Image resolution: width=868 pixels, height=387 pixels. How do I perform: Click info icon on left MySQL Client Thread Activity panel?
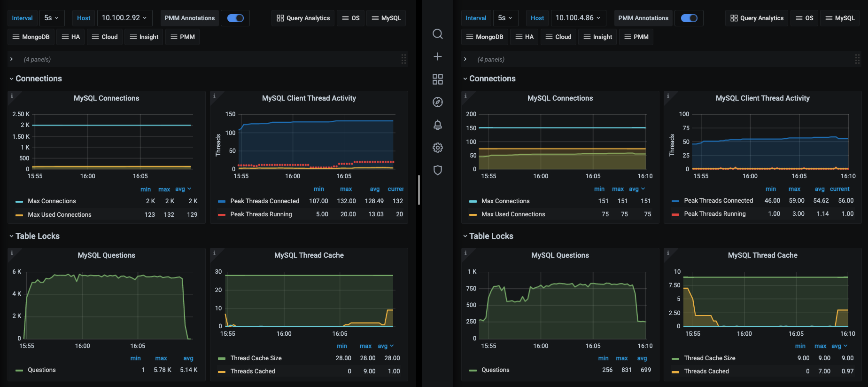[214, 95]
